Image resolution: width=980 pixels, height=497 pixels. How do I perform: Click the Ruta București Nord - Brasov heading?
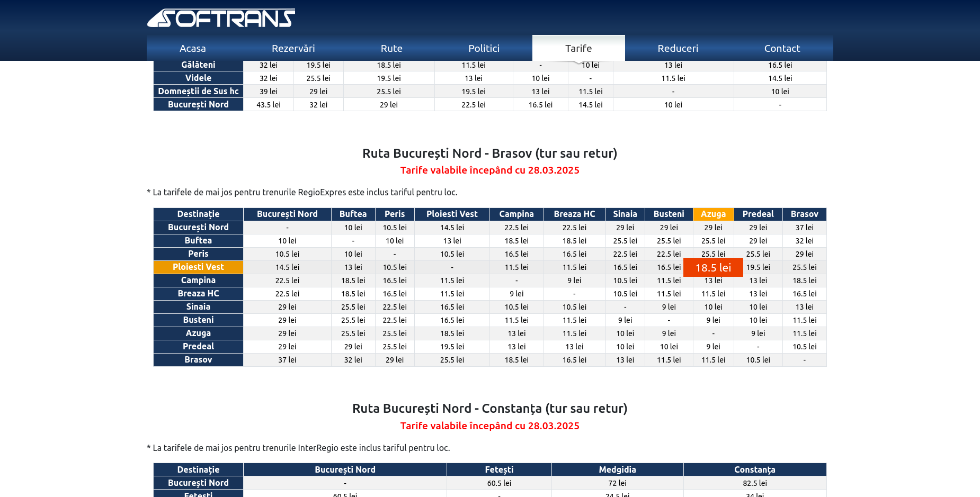pos(489,153)
